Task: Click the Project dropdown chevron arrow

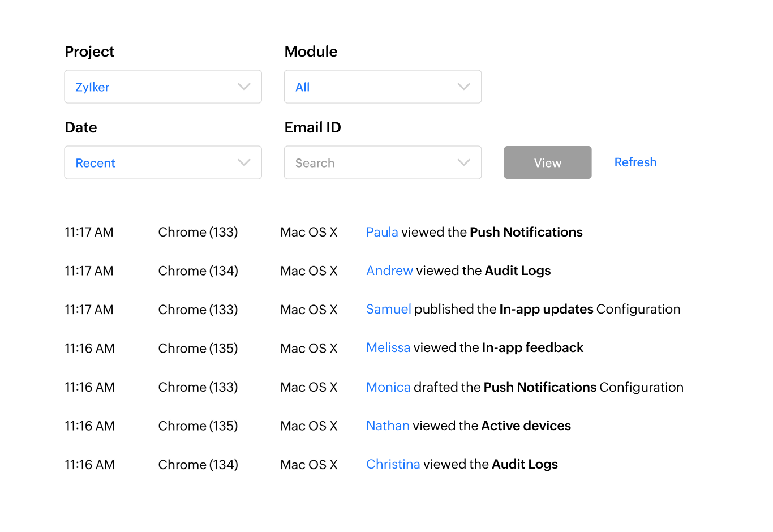Action: [x=244, y=87]
